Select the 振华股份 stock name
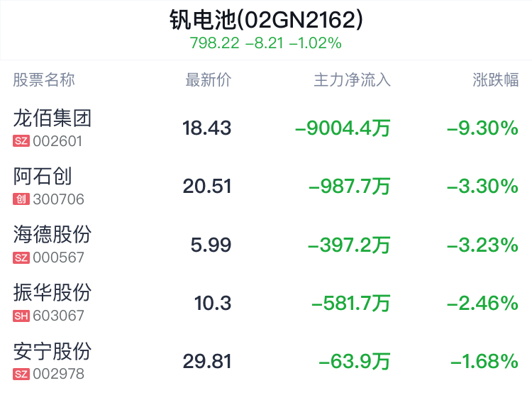This screenshot has width=532, height=400. pyautogui.click(x=52, y=291)
